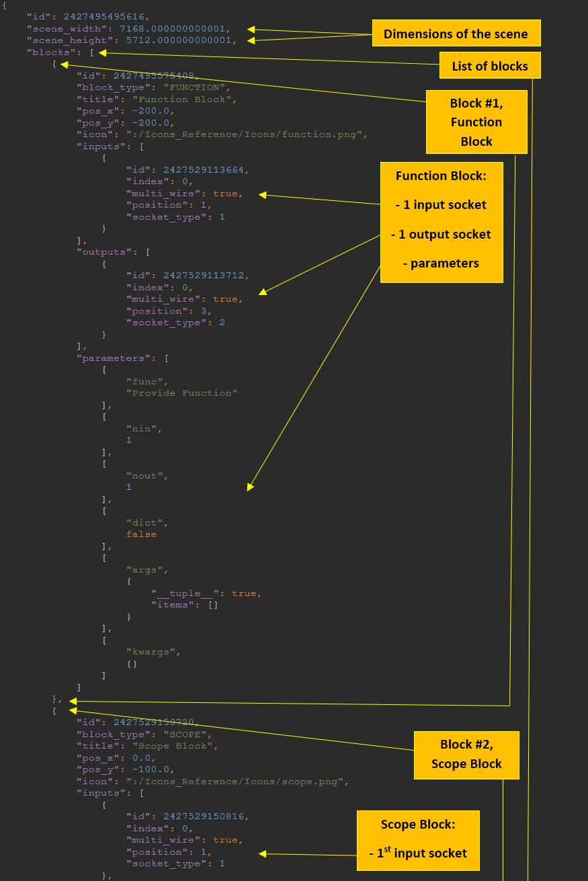Select the "Function Block" title string
588x881 pixels.
pyautogui.click(x=181, y=99)
